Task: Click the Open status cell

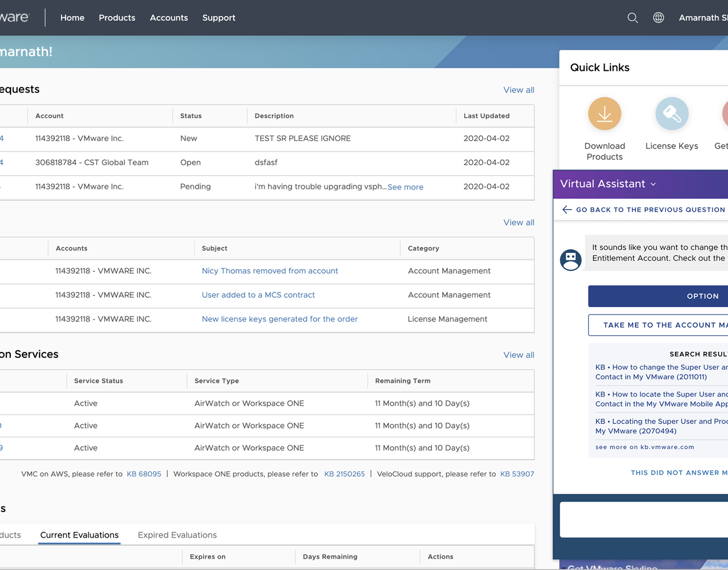Action: click(190, 162)
